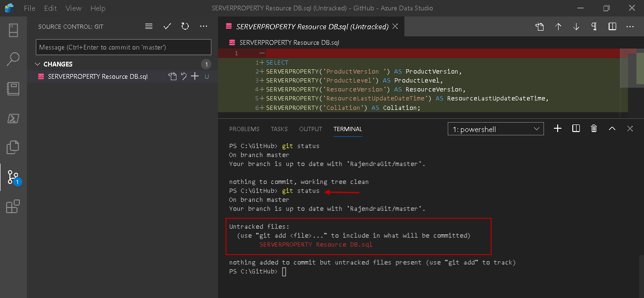
Task: Toggle view as tree or list in Source Control
Action: click(149, 27)
